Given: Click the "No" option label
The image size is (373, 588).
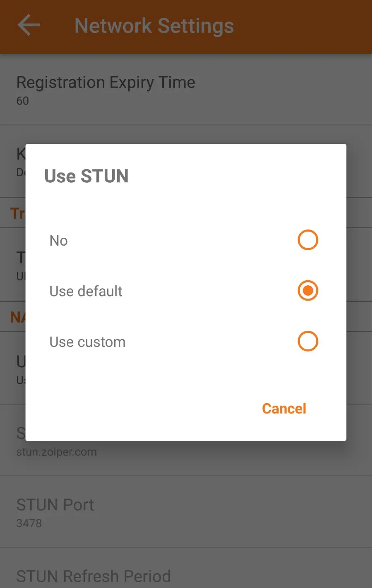Looking at the screenshot, I should tap(58, 241).
